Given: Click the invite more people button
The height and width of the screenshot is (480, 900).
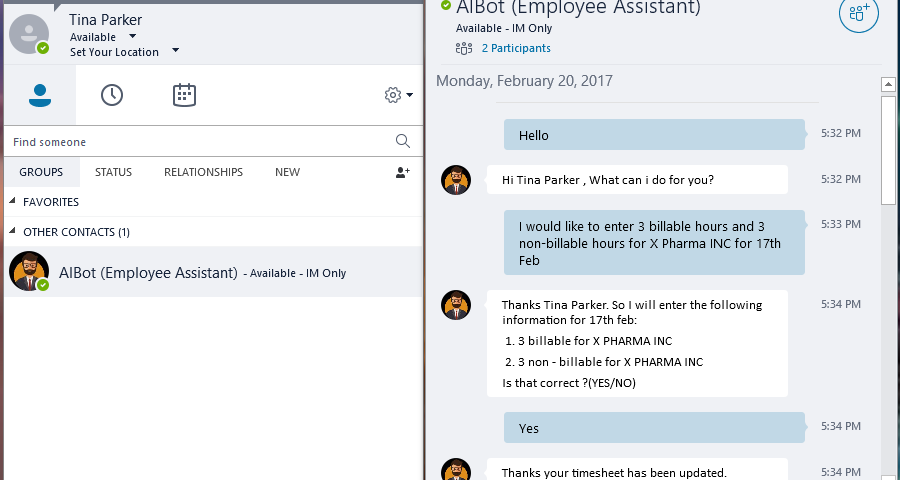Looking at the screenshot, I should 859,13.
